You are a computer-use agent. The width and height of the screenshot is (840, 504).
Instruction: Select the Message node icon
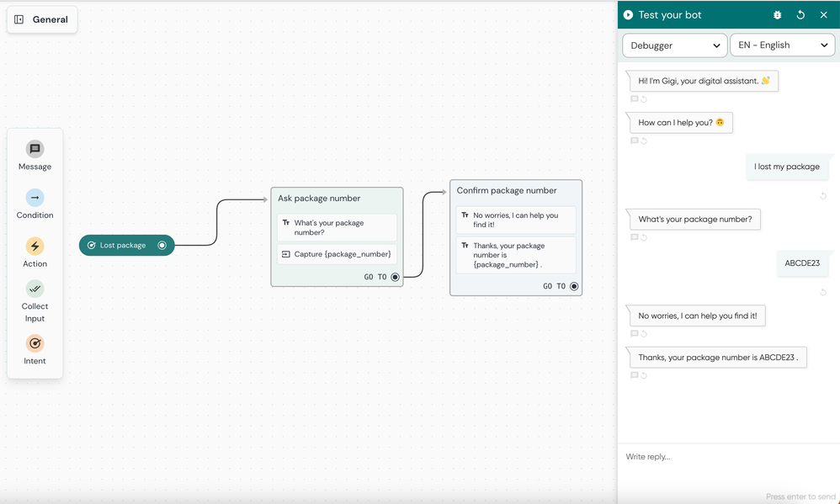pos(35,149)
